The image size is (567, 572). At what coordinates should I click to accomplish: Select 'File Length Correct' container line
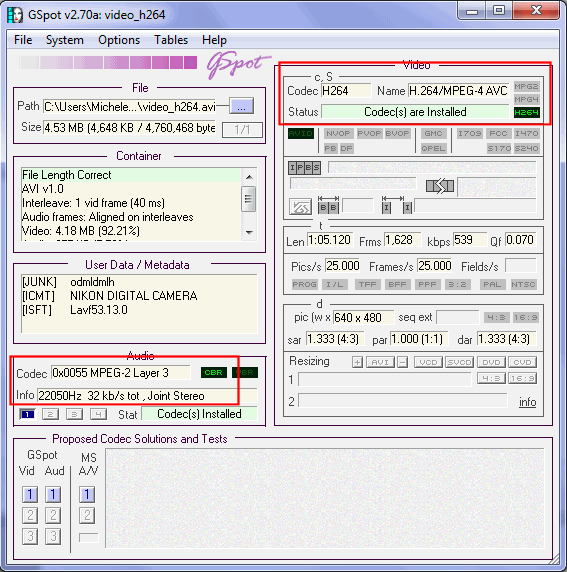[131, 175]
